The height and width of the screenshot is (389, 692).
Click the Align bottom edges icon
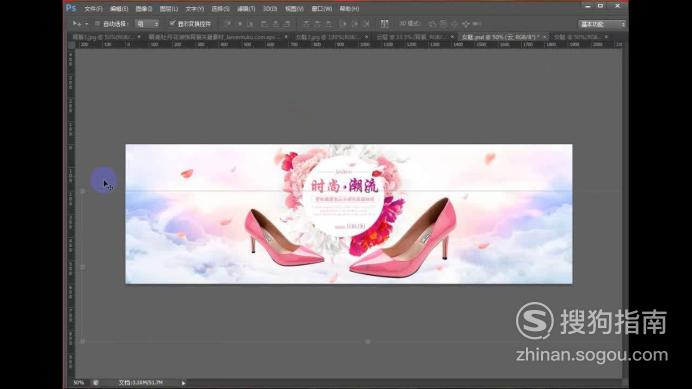[251, 24]
